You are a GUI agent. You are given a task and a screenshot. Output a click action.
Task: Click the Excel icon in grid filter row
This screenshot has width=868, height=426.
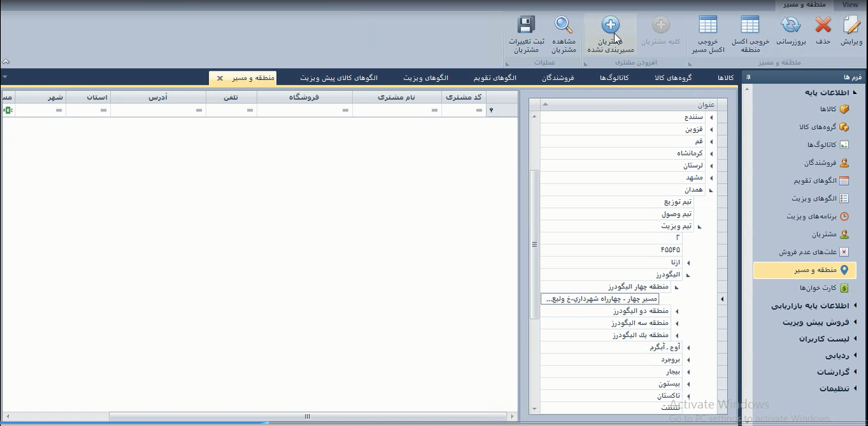click(7, 110)
